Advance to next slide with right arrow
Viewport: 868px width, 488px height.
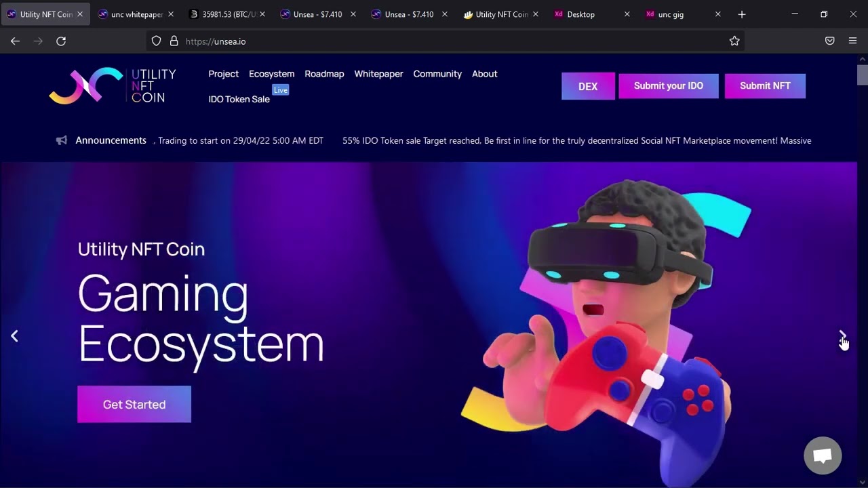pyautogui.click(x=842, y=335)
